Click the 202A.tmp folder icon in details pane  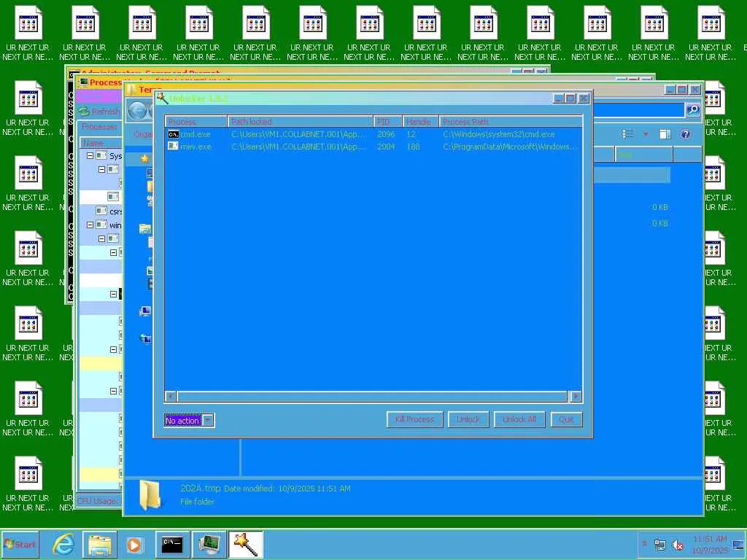(x=150, y=495)
